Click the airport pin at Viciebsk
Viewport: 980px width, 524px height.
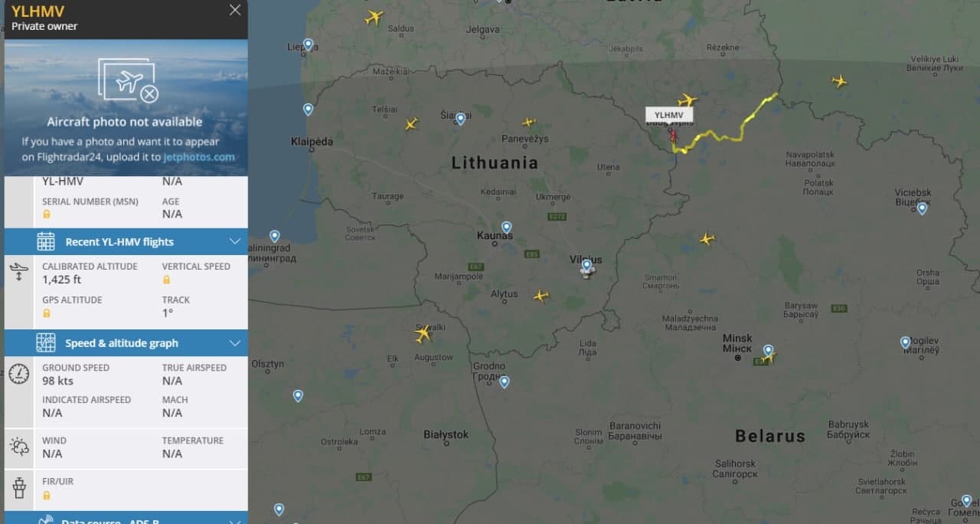[x=922, y=208]
